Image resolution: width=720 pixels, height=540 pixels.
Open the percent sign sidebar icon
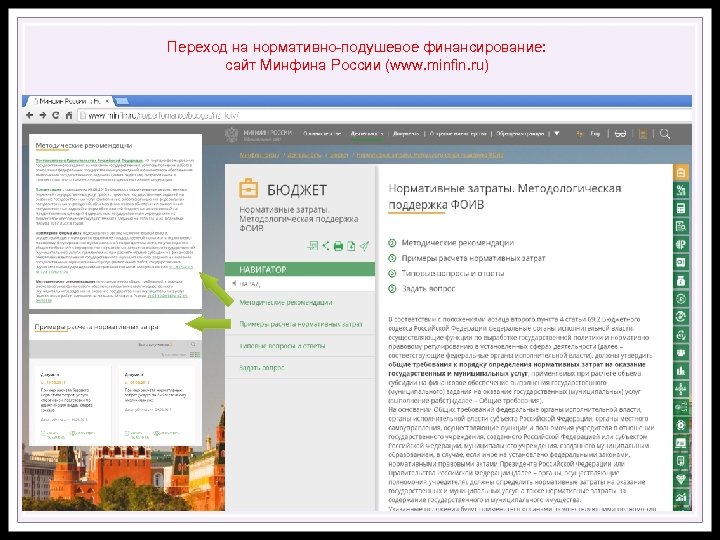pyautogui.click(x=681, y=190)
